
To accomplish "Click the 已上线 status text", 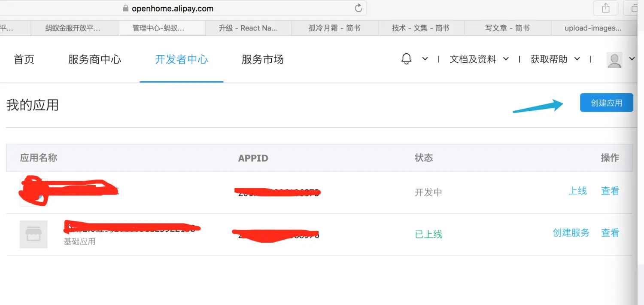I will 428,234.
